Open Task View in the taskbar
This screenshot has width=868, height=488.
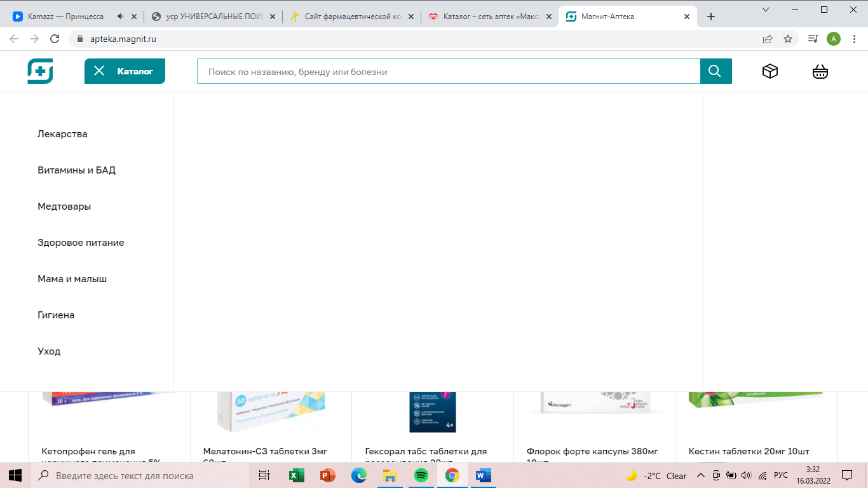[264, 475]
